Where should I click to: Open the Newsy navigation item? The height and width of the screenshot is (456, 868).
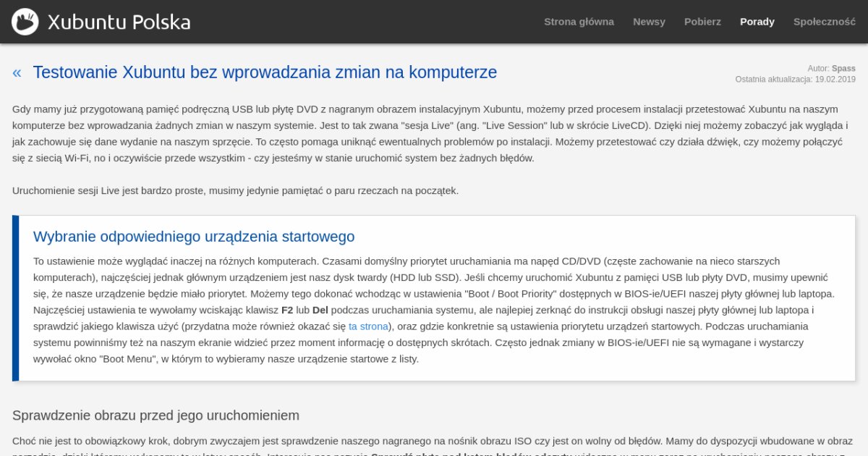click(x=649, y=22)
